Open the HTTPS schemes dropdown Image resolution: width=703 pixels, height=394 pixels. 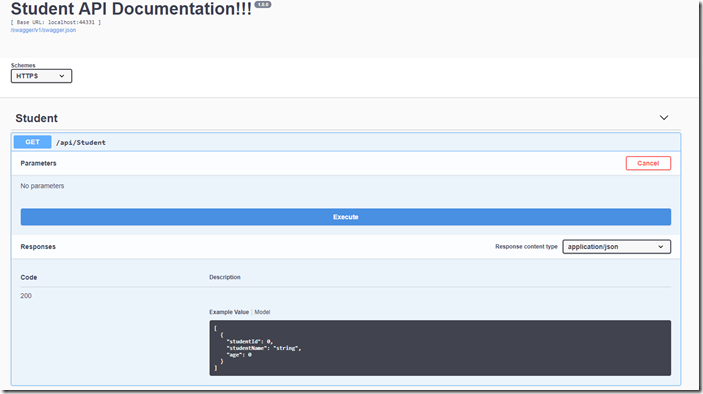tap(41, 76)
